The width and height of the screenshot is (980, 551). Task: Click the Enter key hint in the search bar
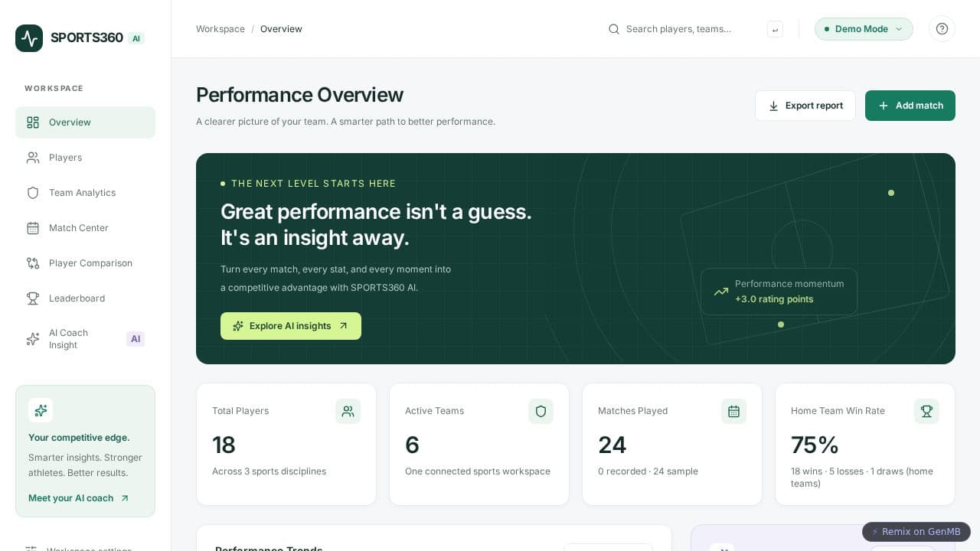click(775, 29)
